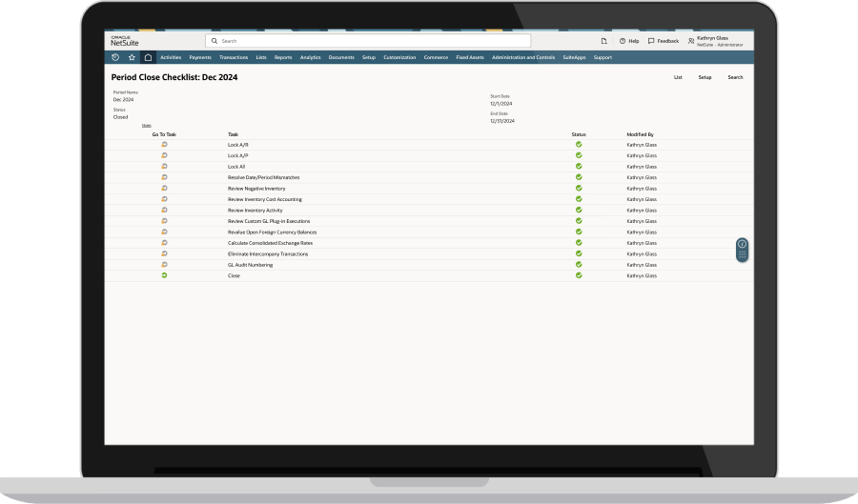Expand the Transactions navigation menu
This screenshot has width=858, height=504.
pyautogui.click(x=234, y=57)
